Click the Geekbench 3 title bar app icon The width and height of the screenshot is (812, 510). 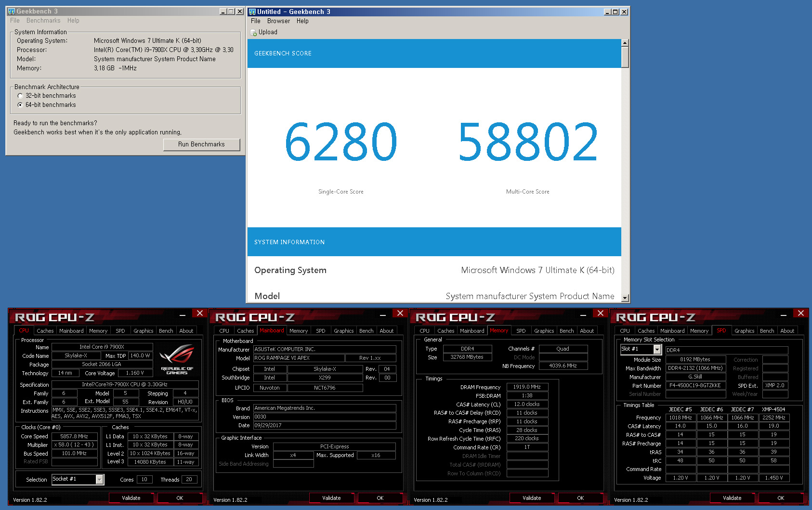pyautogui.click(x=12, y=11)
